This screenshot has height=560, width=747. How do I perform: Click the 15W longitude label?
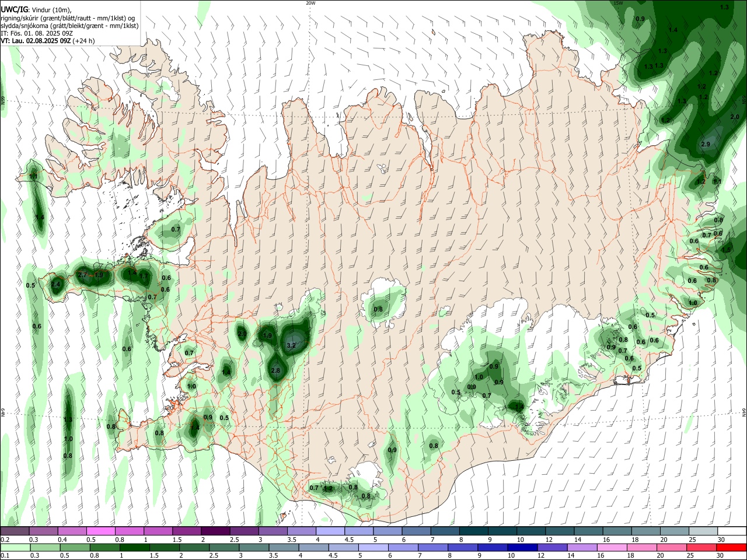click(x=619, y=3)
